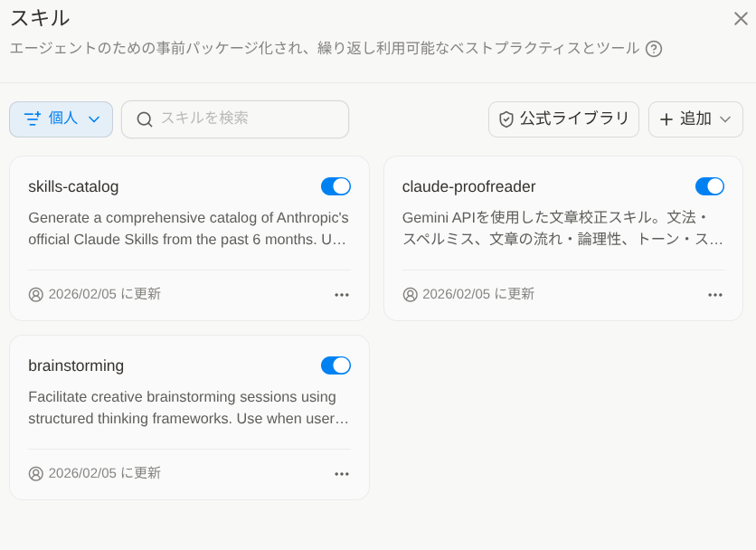Open the 個人 filter dropdown
The height and width of the screenshot is (550, 756).
(x=61, y=119)
